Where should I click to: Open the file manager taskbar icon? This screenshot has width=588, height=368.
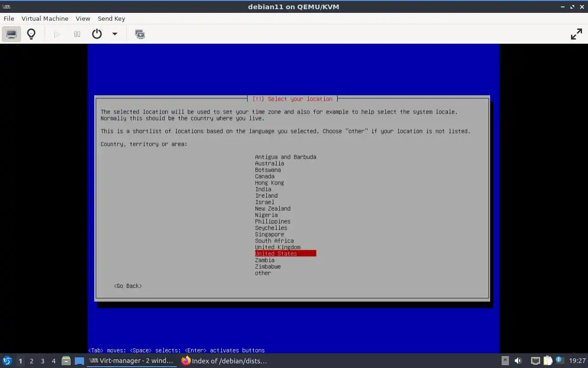click(x=66, y=361)
